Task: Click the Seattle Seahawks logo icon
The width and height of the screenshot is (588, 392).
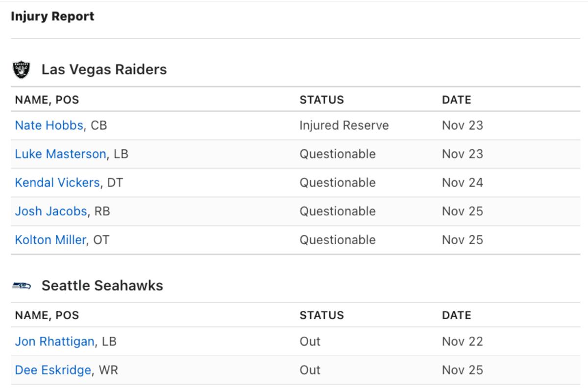Action: tap(21, 285)
